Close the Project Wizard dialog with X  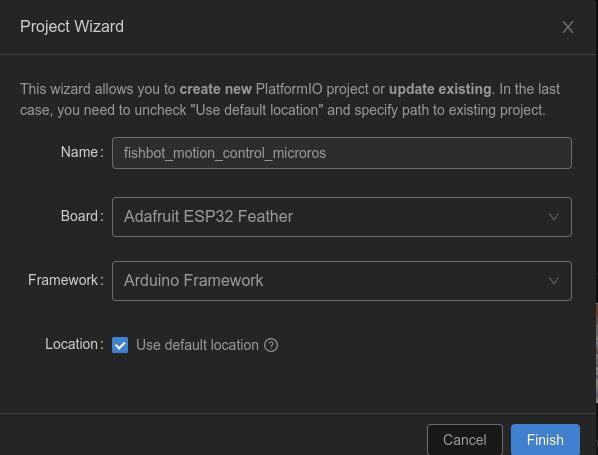coord(567,27)
